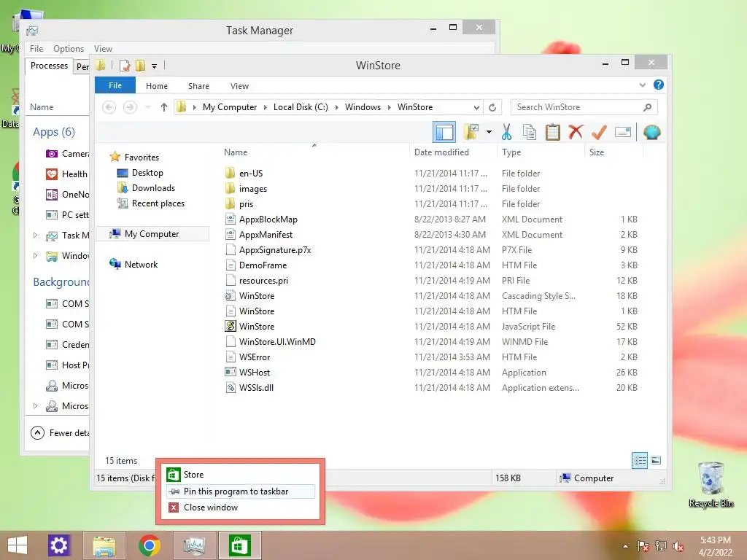This screenshot has height=560, width=747.
Task: Open Options menu in Task Manager
Action: tap(68, 49)
